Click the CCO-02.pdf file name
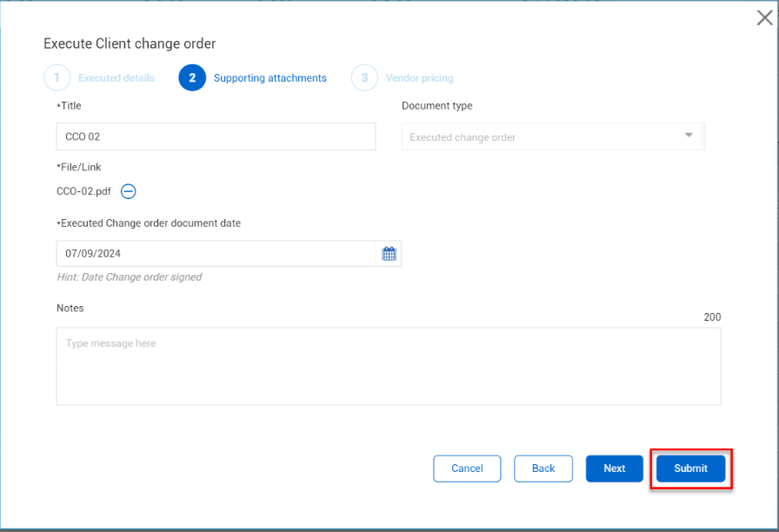The image size is (779, 532). coord(84,191)
